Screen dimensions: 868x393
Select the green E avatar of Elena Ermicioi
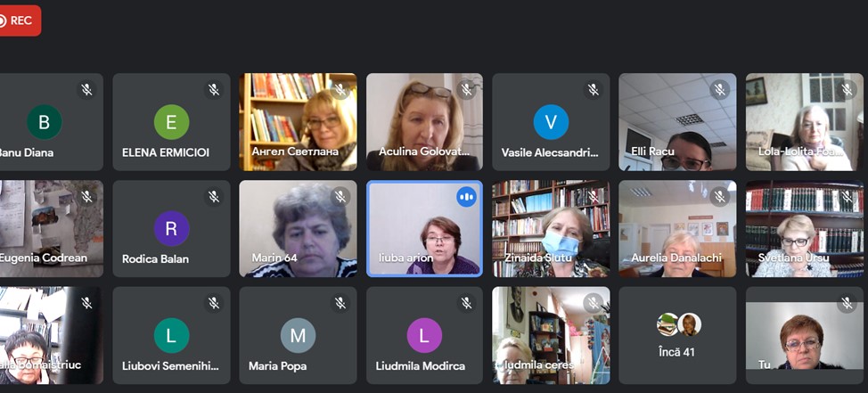tap(172, 122)
